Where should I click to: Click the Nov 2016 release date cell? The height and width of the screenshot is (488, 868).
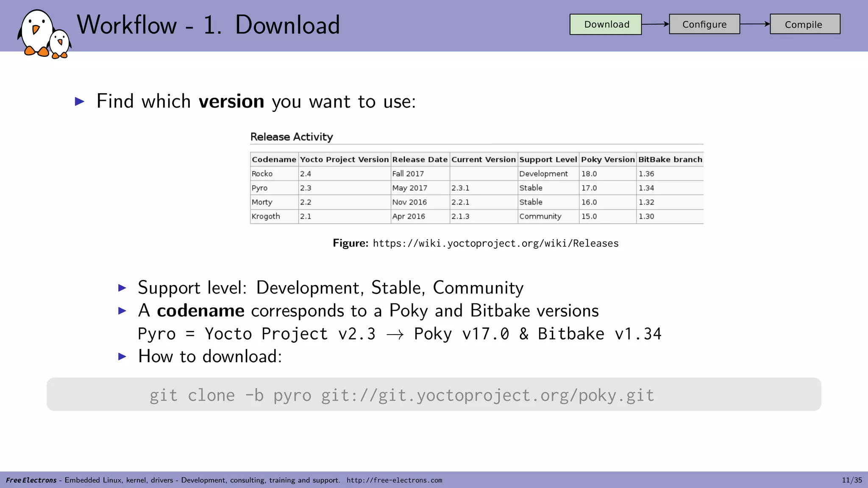tap(420, 202)
